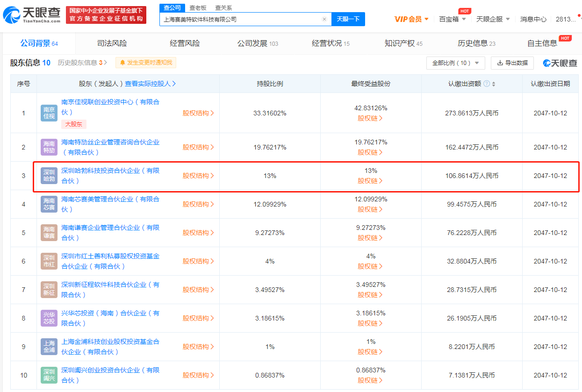Switch to the 自主信息 tab
Viewport: 582px width, 392px height.
(x=542, y=43)
